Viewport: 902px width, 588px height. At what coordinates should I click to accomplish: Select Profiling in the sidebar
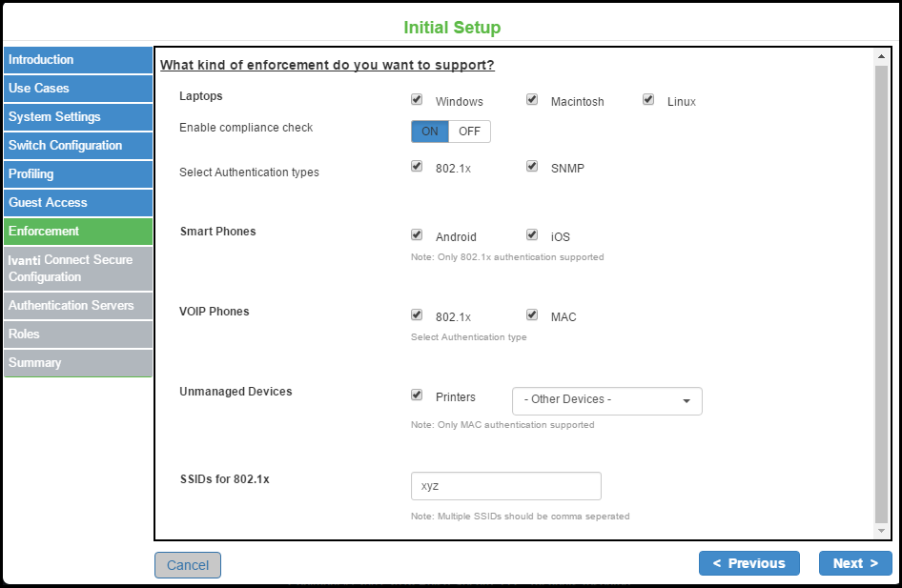pyautogui.click(x=77, y=174)
